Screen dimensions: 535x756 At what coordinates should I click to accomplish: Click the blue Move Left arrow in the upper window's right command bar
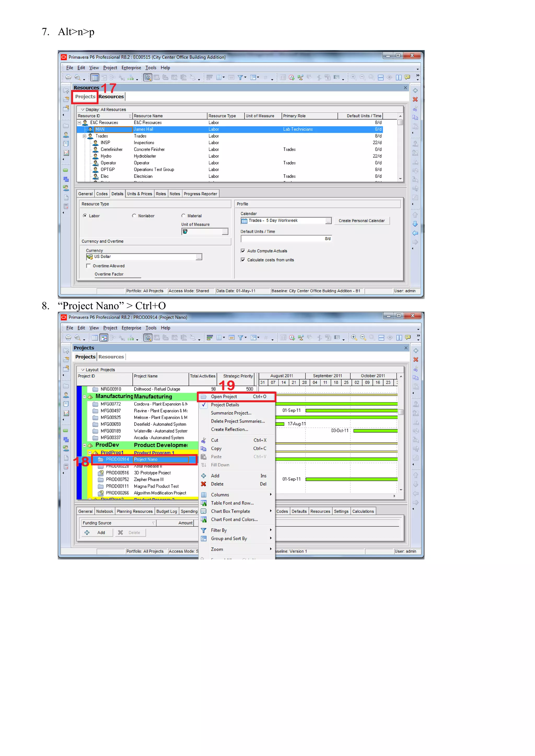click(x=415, y=233)
